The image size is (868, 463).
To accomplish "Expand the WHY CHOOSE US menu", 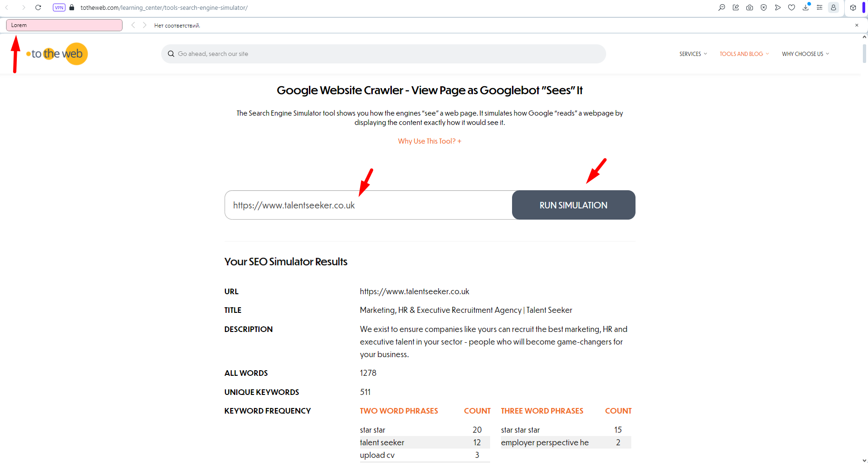I will click(806, 54).
